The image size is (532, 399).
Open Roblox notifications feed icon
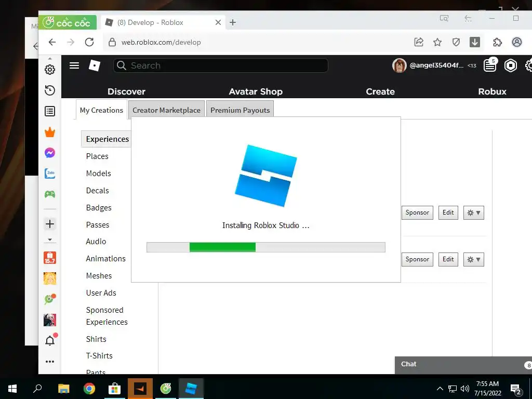[490, 65]
